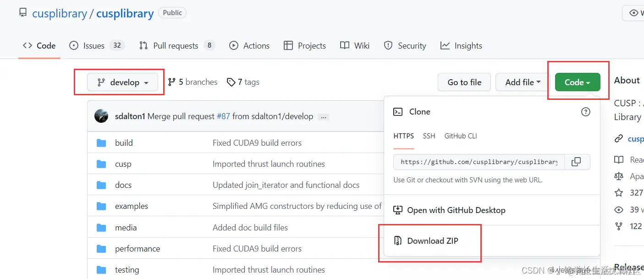Open the Code tab
The height and width of the screenshot is (279, 644).
pos(39,45)
